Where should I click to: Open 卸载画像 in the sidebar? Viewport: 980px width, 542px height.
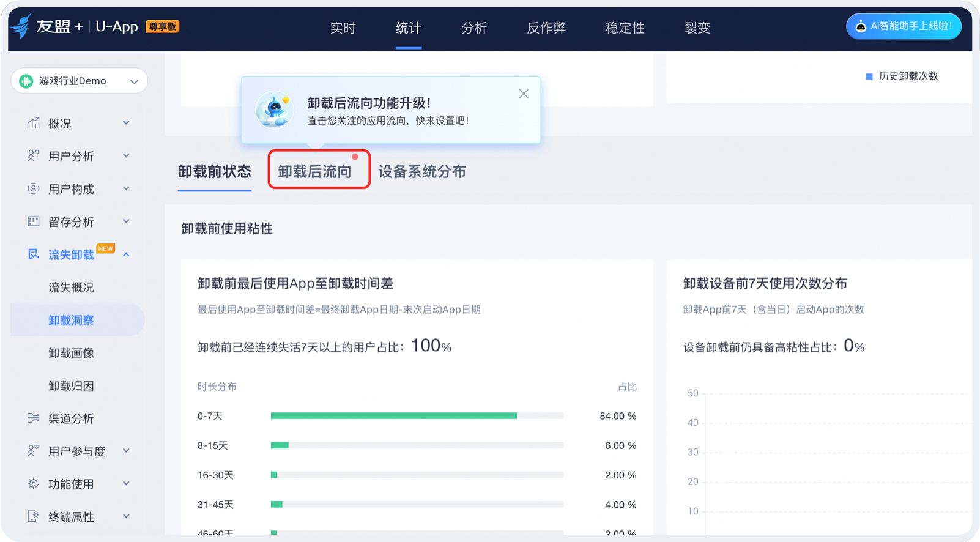pyautogui.click(x=71, y=353)
